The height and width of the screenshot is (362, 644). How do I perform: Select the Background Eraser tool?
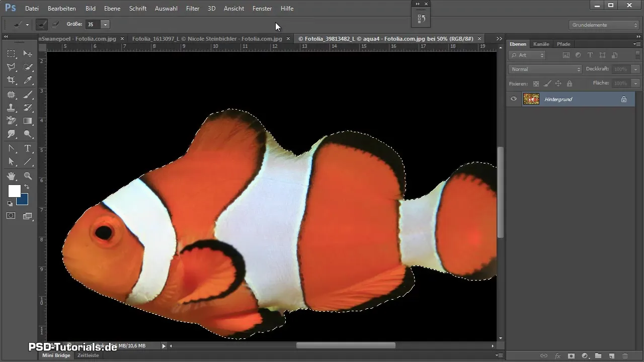point(11,121)
